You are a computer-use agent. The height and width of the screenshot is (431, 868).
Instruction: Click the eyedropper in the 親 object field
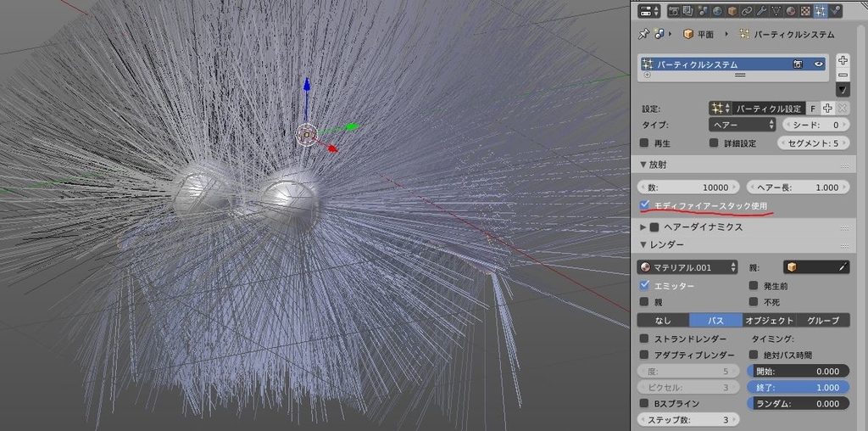pos(843,267)
